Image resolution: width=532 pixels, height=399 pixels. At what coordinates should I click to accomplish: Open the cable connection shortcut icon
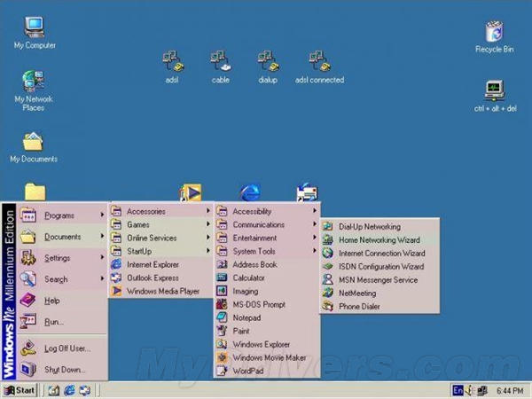(221, 61)
